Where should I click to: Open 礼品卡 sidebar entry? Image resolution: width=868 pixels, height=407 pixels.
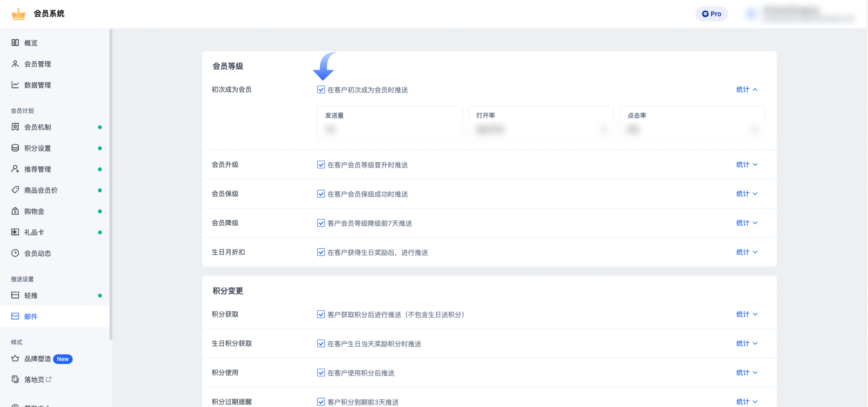pos(55,232)
